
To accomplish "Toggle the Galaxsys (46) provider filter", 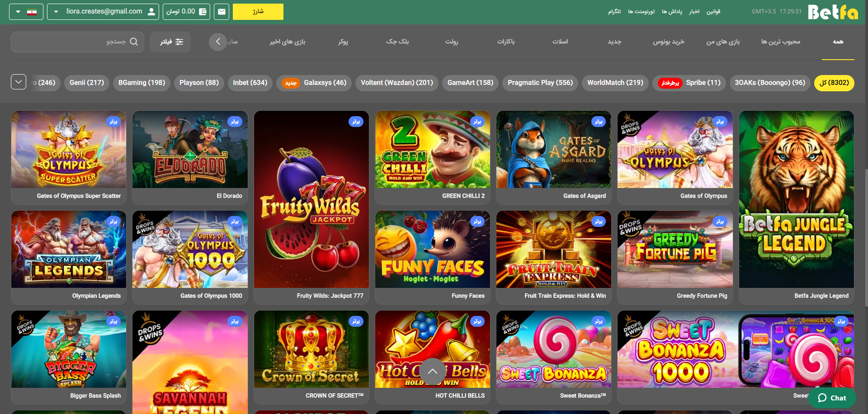I will coord(314,83).
